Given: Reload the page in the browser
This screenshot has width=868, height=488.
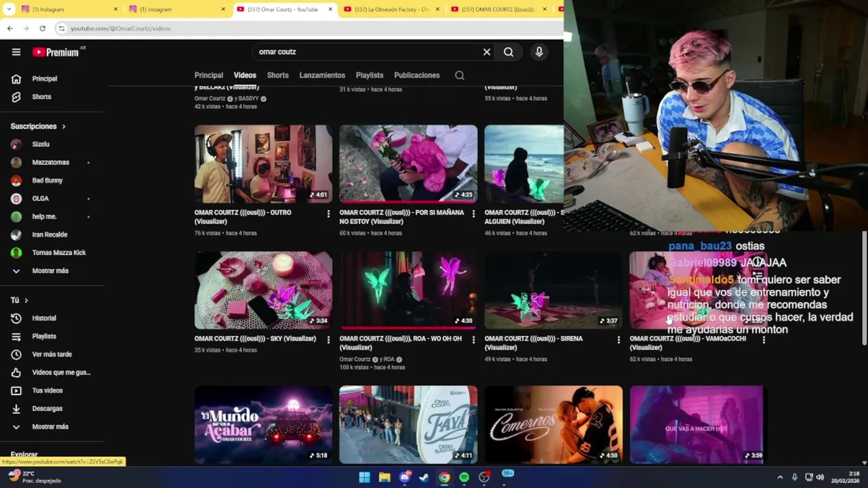Looking at the screenshot, I should pyautogui.click(x=42, y=28).
